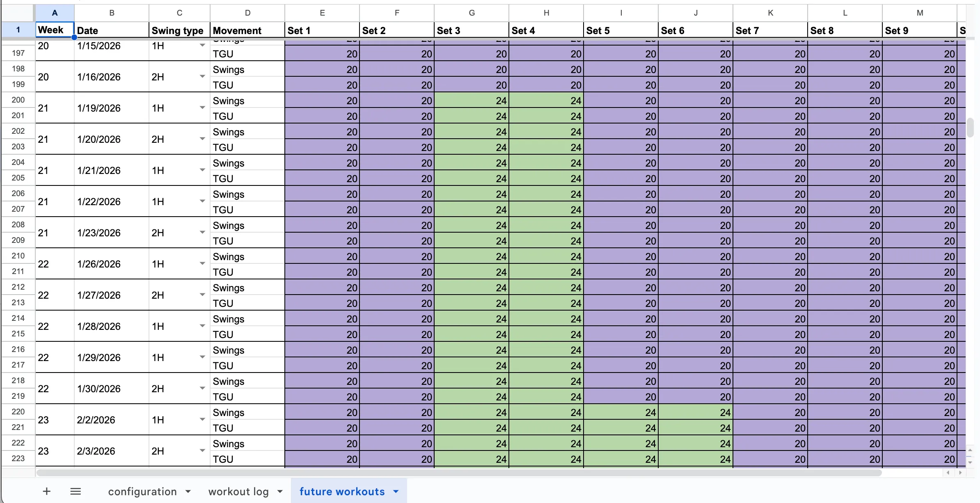Image resolution: width=980 pixels, height=503 pixels.
Task: Switch to the workout log sheet tab
Action: [238, 491]
